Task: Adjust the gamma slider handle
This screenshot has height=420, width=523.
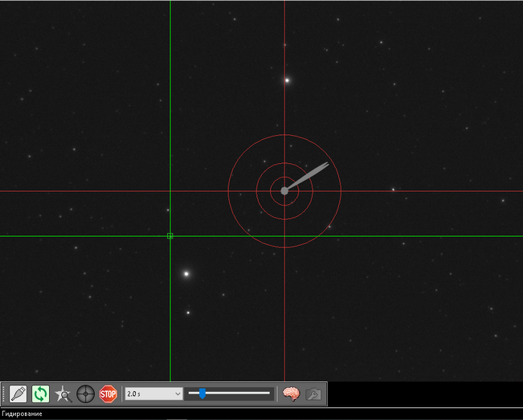Action: pos(202,393)
